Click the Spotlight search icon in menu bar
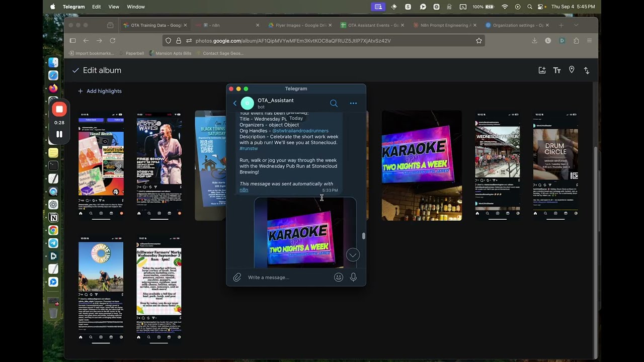 (529, 7)
